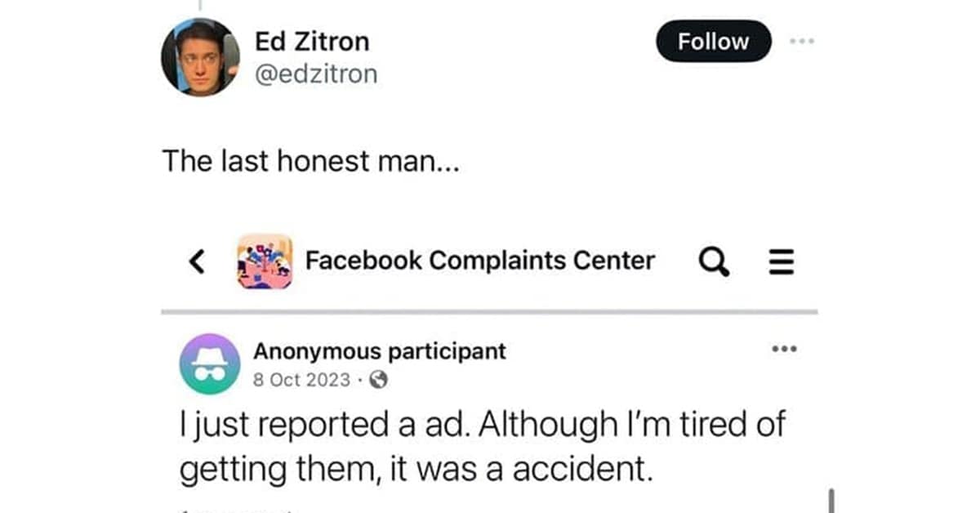Viewport: 980px width, 513px height.
Task: Select the Facebook Complaints Center title
Action: coord(479,261)
